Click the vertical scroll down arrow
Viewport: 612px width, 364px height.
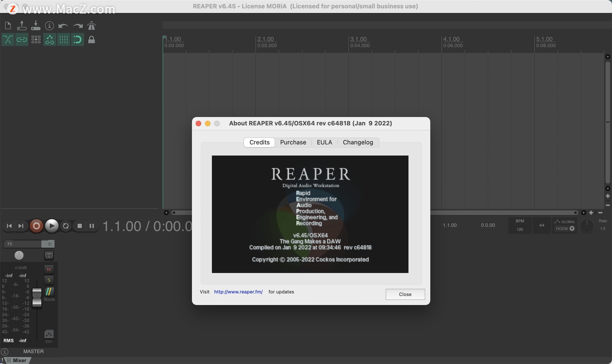coord(608,189)
